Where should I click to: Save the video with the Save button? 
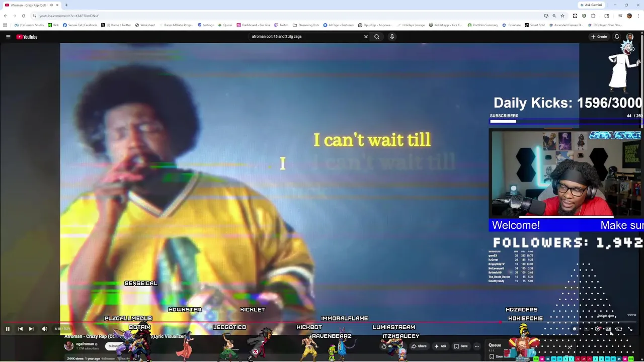[x=461, y=346]
